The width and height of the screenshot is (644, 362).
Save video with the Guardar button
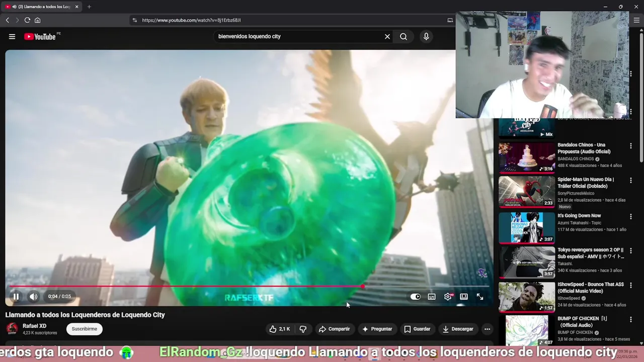417,329
